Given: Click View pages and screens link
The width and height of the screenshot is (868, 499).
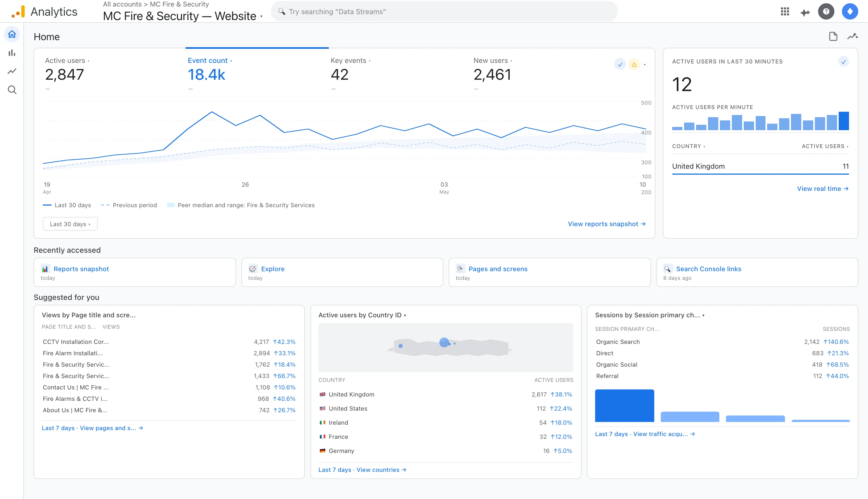Looking at the screenshot, I should pyautogui.click(x=111, y=428).
